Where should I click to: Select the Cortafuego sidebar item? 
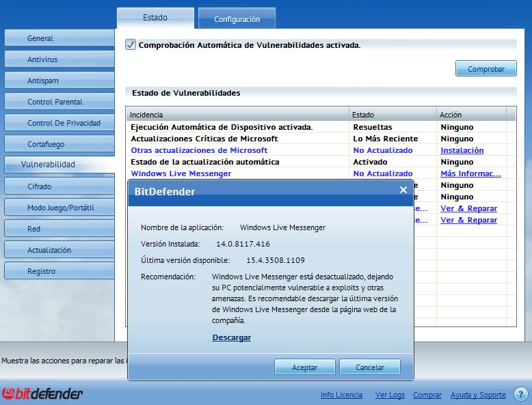pyautogui.click(x=59, y=144)
